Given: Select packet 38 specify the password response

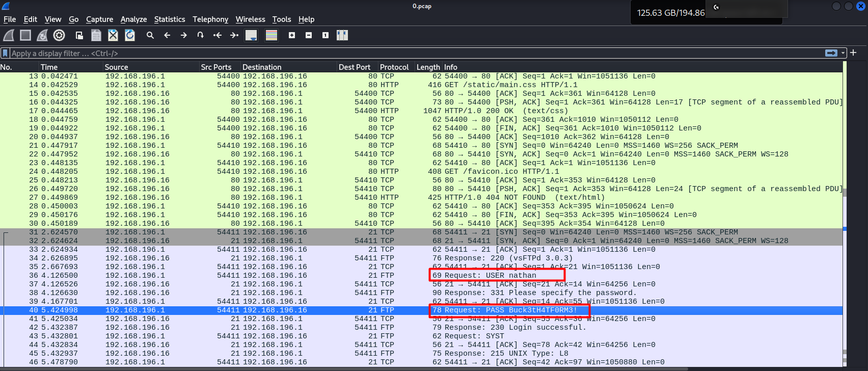Looking at the screenshot, I should point(421,293).
